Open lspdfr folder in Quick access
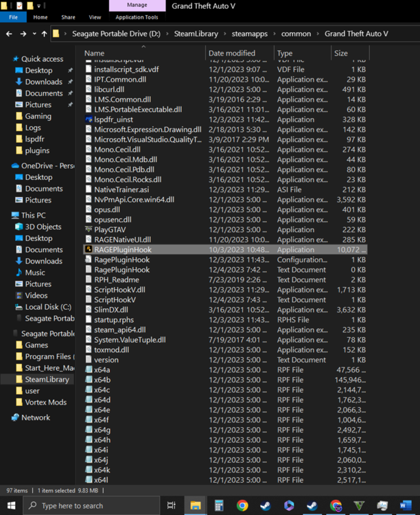The image size is (420, 515). 34,139
